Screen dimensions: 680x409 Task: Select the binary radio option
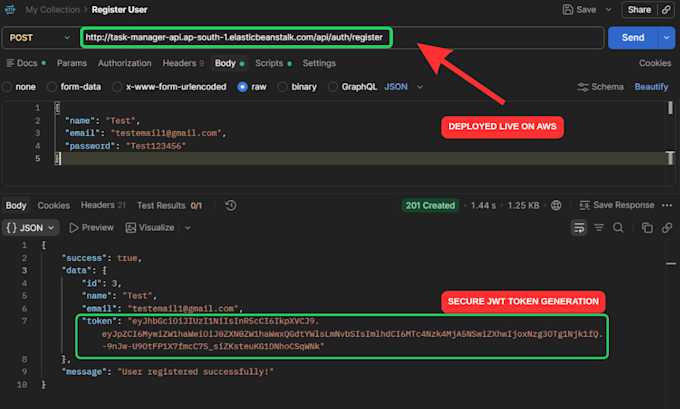pyautogui.click(x=282, y=87)
